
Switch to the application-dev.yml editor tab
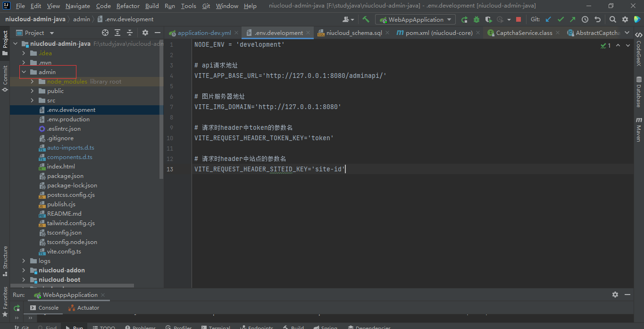coord(204,33)
